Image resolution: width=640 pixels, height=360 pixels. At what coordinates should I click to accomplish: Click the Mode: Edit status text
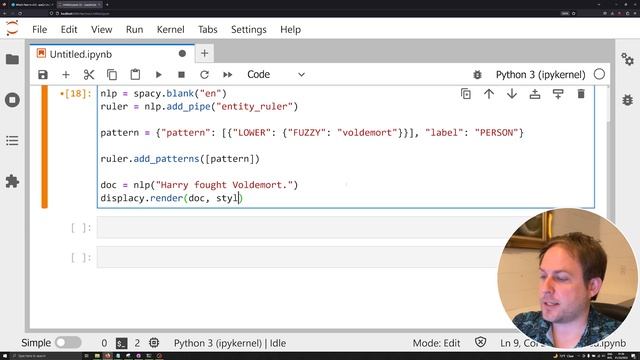tap(436, 343)
